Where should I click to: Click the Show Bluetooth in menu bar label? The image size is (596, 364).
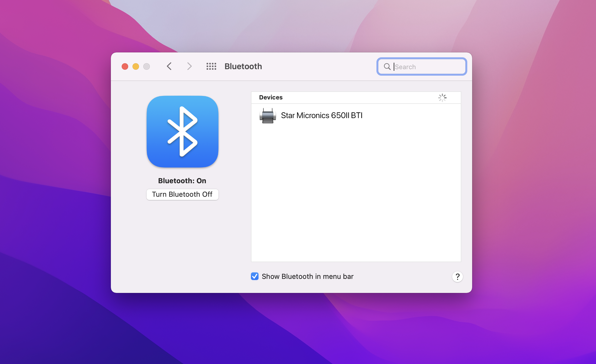coord(307,276)
